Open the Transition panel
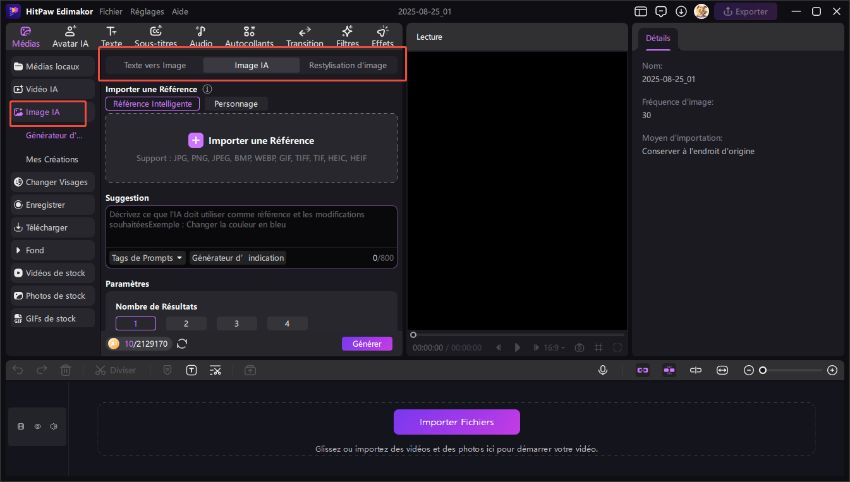This screenshot has width=850, height=482. point(305,37)
